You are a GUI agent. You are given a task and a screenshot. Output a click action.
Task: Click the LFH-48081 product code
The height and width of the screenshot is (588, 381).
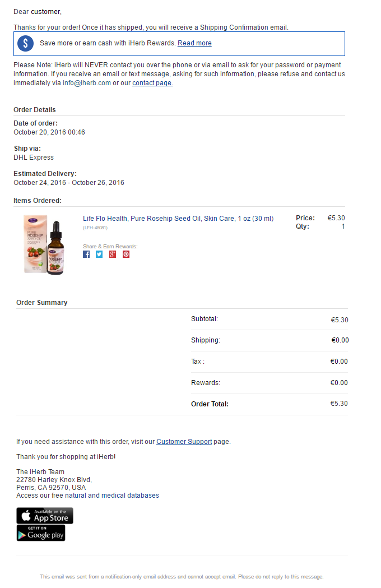pyautogui.click(x=95, y=228)
